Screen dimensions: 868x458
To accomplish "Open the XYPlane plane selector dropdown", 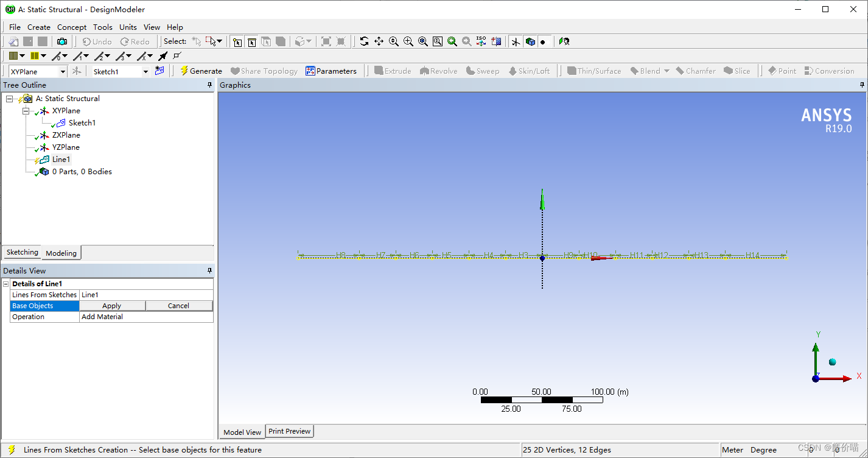I will (x=63, y=71).
